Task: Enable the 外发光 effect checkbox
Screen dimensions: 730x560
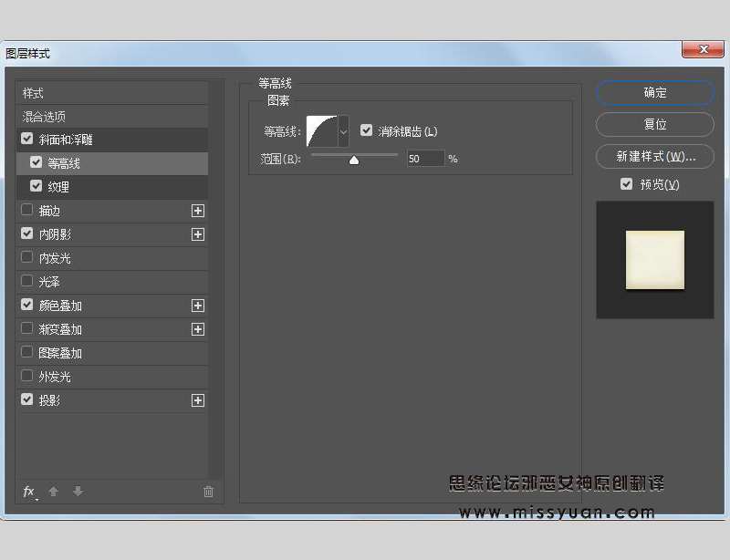Action: (27, 377)
